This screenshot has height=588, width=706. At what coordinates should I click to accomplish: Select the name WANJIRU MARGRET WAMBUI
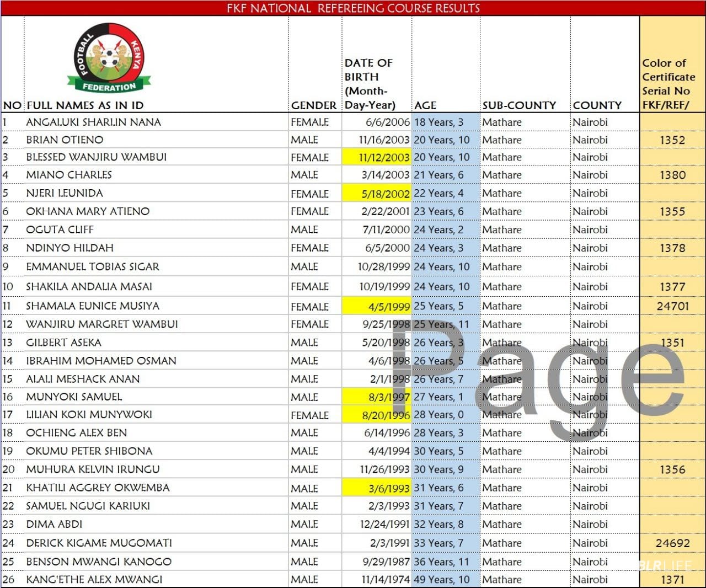[x=102, y=324]
